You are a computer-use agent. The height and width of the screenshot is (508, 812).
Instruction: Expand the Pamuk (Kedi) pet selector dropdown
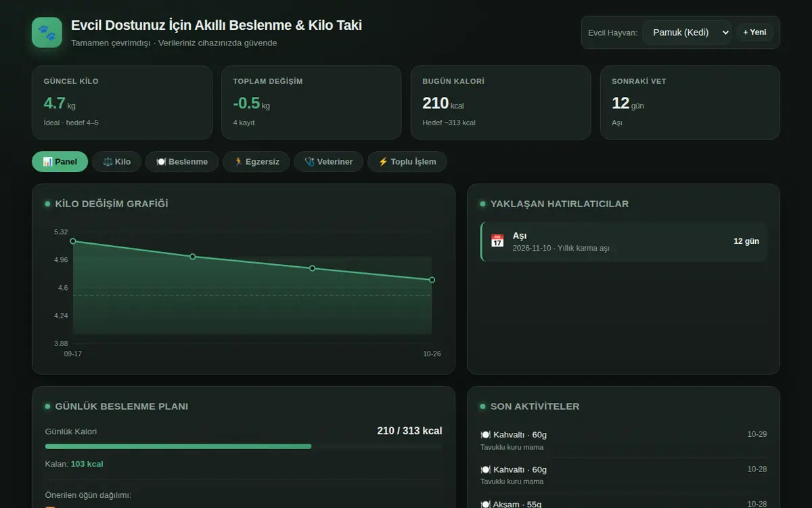pyautogui.click(x=687, y=33)
